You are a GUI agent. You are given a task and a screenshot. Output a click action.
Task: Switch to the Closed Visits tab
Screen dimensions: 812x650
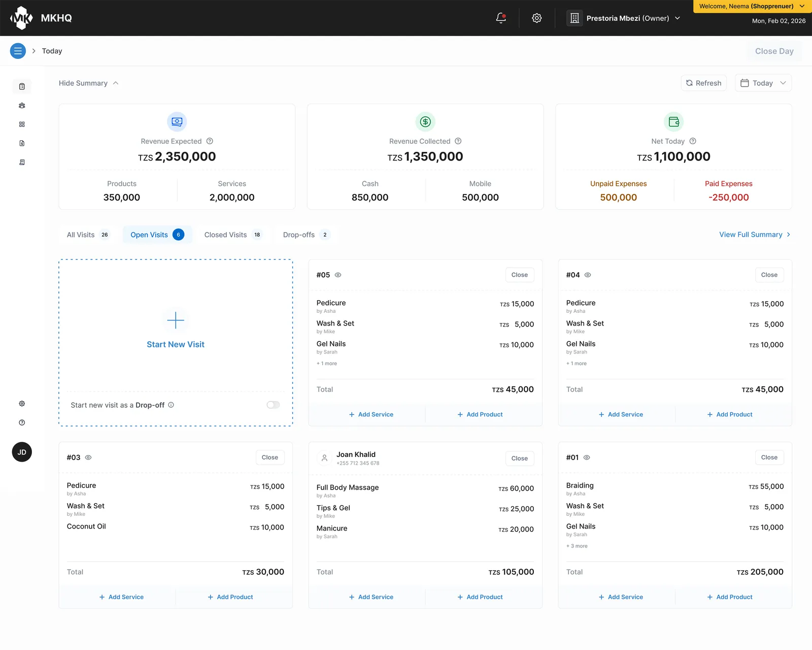tap(232, 235)
